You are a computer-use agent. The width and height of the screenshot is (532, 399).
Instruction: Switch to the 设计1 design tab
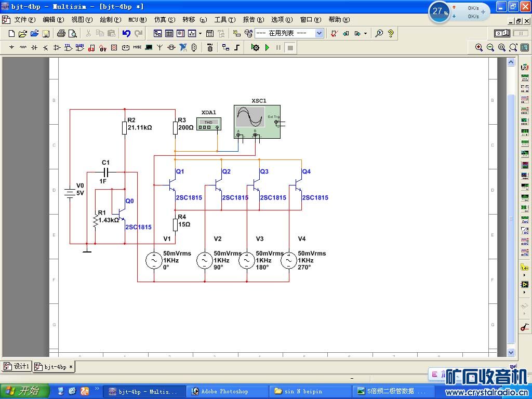(17, 366)
